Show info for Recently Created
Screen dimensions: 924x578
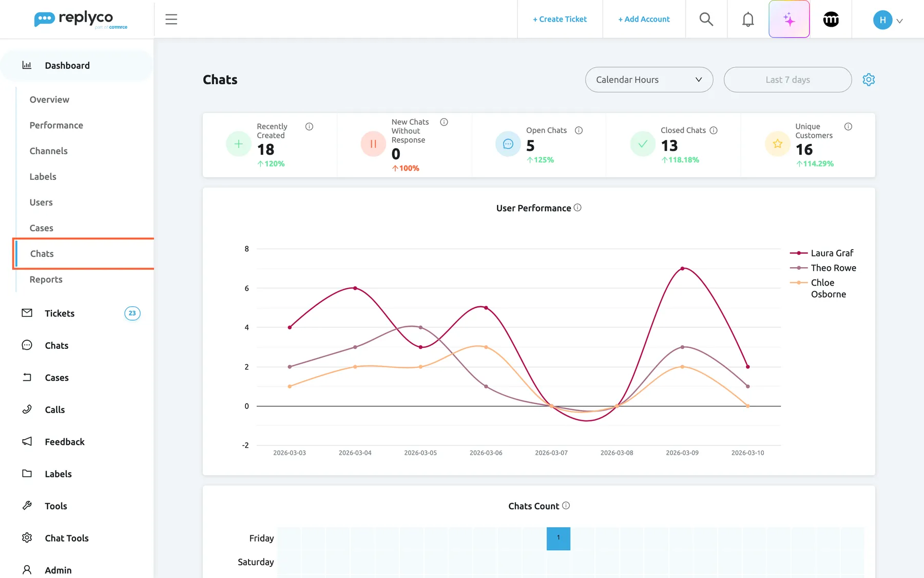pyautogui.click(x=310, y=127)
